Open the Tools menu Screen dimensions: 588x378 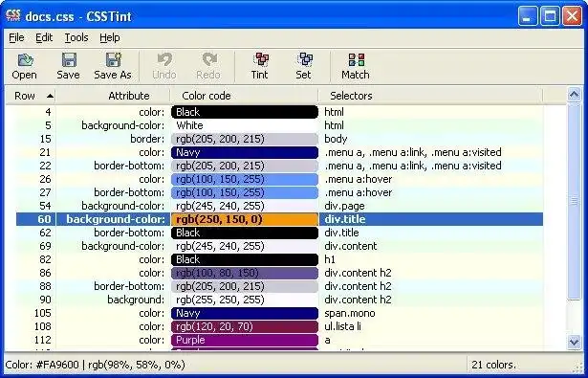tap(76, 37)
